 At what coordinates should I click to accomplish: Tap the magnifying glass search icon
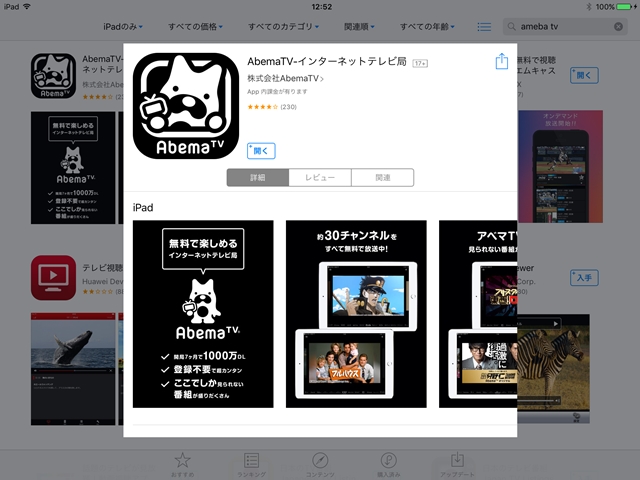511,27
